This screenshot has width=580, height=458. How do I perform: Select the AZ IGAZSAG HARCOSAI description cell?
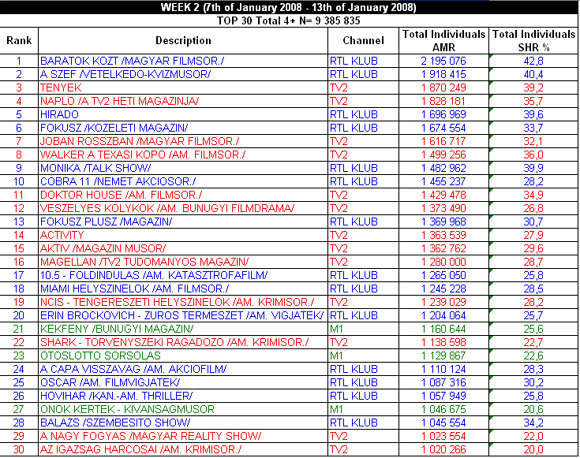[183, 449]
